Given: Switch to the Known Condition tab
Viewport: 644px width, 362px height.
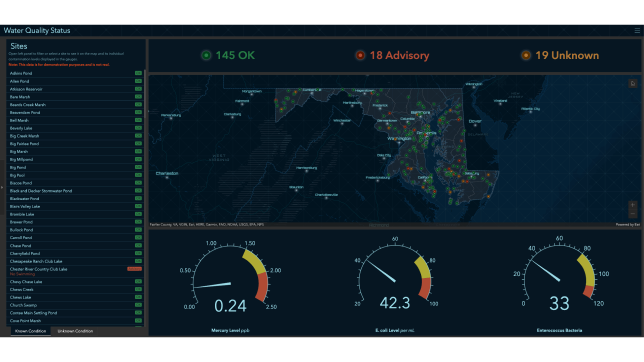Looking at the screenshot, I should [x=30, y=331].
